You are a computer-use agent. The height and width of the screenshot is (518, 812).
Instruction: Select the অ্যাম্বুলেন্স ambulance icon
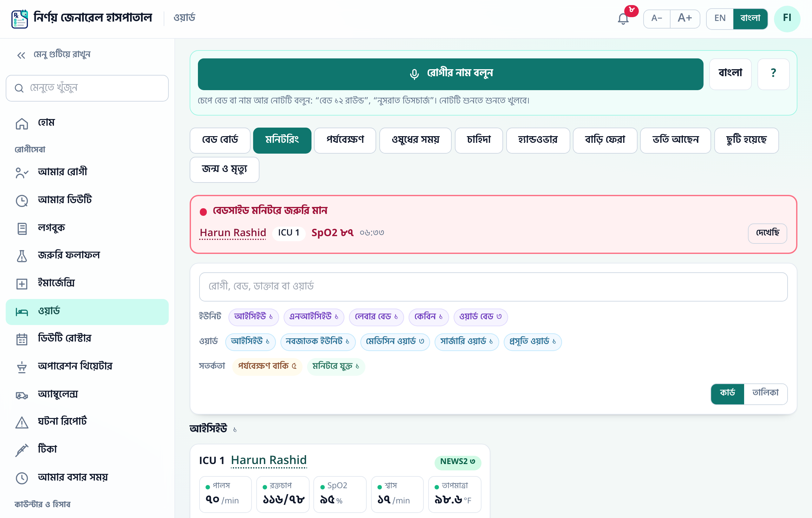(x=22, y=395)
